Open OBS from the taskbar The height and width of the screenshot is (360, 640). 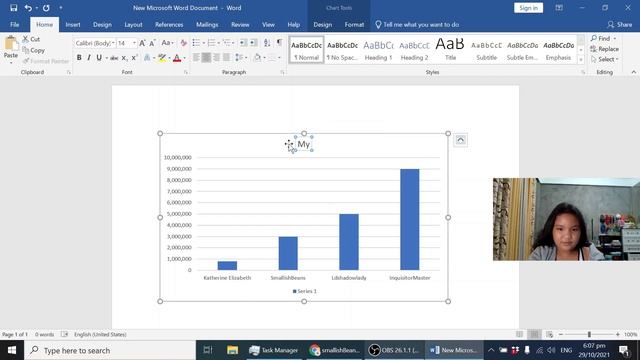tap(394, 350)
